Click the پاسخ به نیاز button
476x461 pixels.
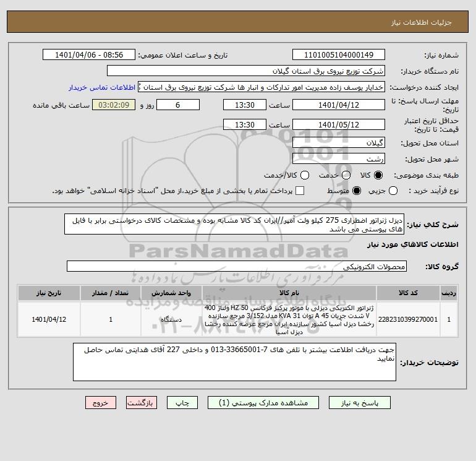359,403
